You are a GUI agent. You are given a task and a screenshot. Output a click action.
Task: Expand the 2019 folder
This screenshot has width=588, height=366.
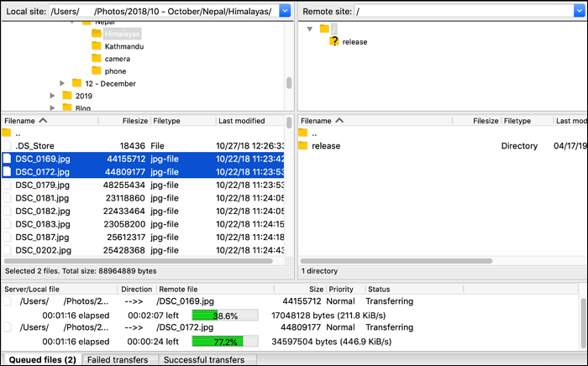click(52, 96)
